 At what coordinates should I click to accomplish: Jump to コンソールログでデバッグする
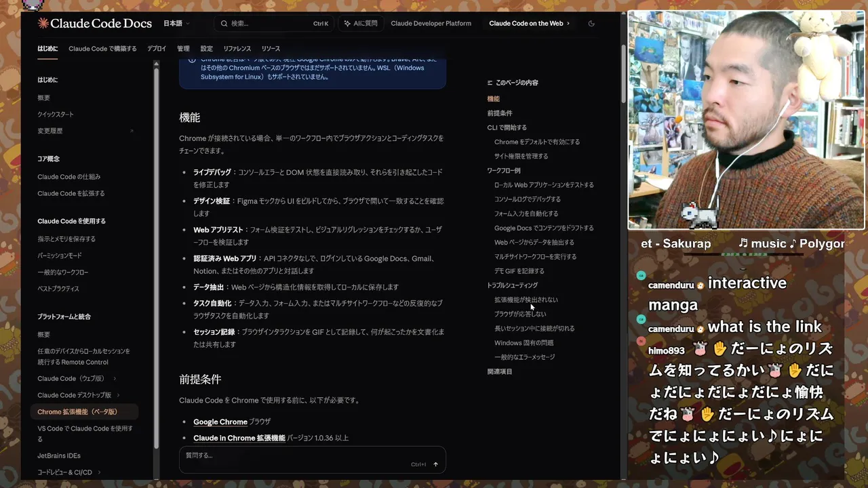click(528, 199)
